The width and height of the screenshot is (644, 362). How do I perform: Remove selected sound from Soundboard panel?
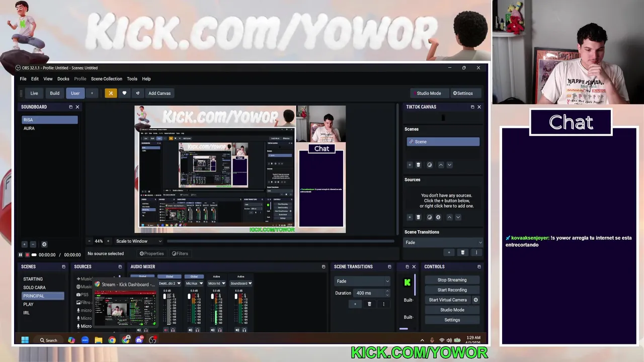point(33,244)
